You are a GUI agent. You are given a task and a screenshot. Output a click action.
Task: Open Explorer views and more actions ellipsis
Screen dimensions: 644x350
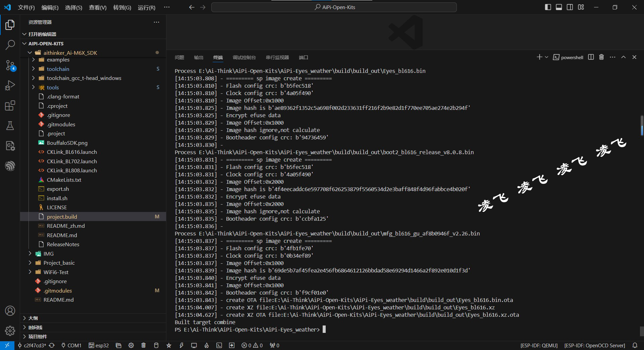pos(156,22)
